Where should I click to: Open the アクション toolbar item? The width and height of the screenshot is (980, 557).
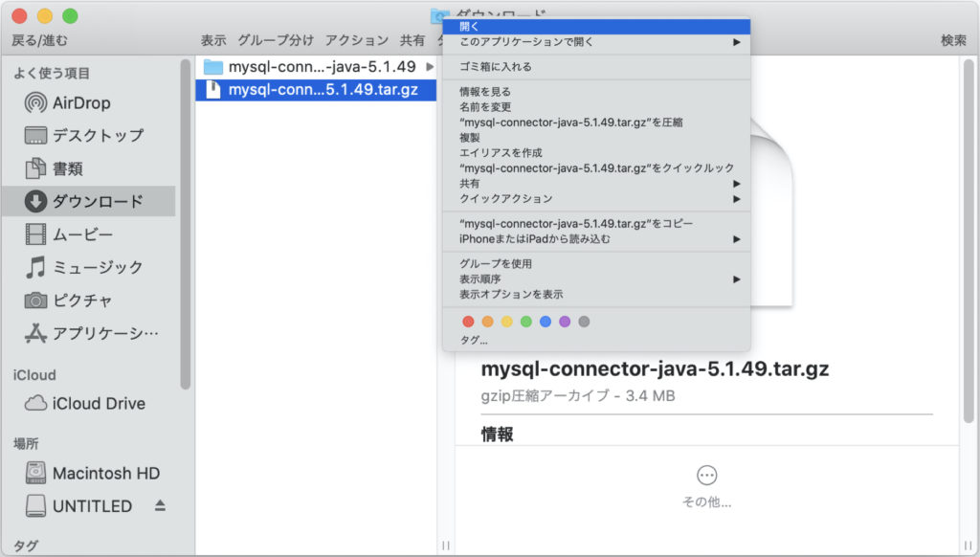[x=357, y=40]
